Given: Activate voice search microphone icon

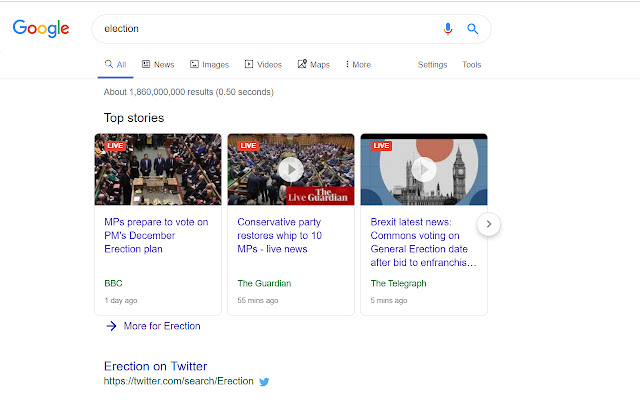Looking at the screenshot, I should click(448, 29).
